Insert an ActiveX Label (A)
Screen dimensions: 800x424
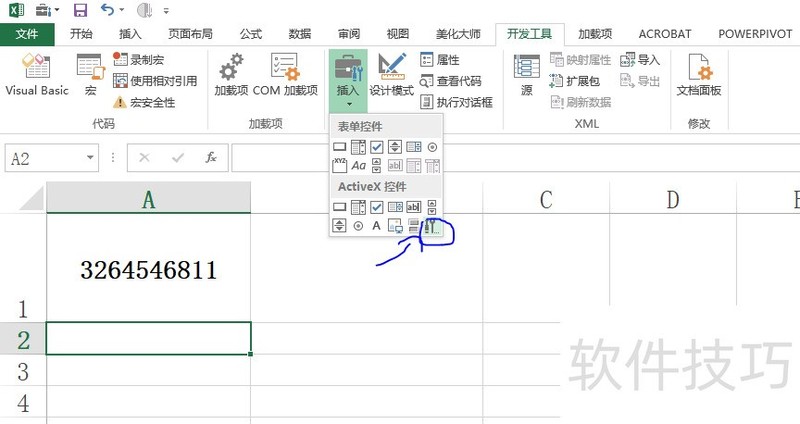377,226
